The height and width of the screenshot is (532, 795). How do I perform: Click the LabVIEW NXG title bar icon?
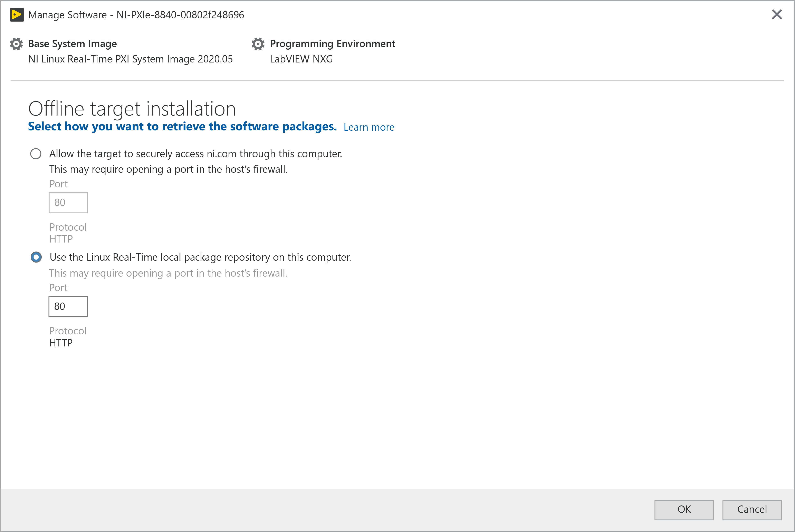click(x=17, y=14)
